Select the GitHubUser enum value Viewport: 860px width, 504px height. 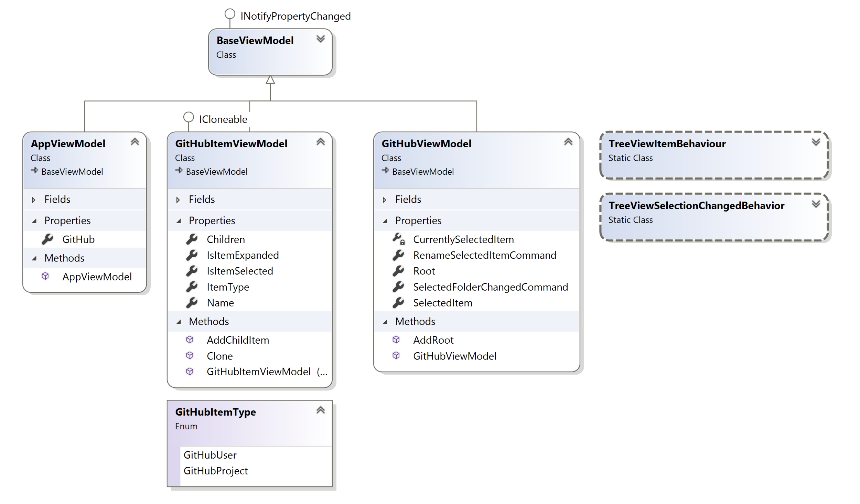[210, 455]
